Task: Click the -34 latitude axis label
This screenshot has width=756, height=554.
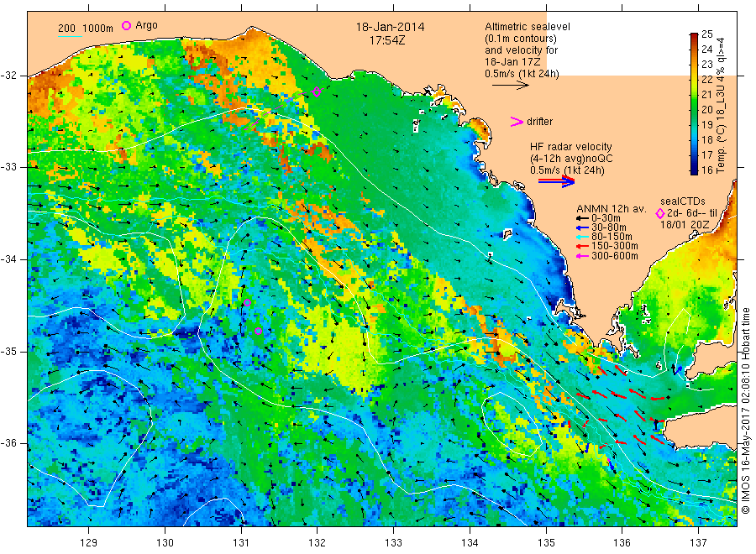Action: coord(10,259)
